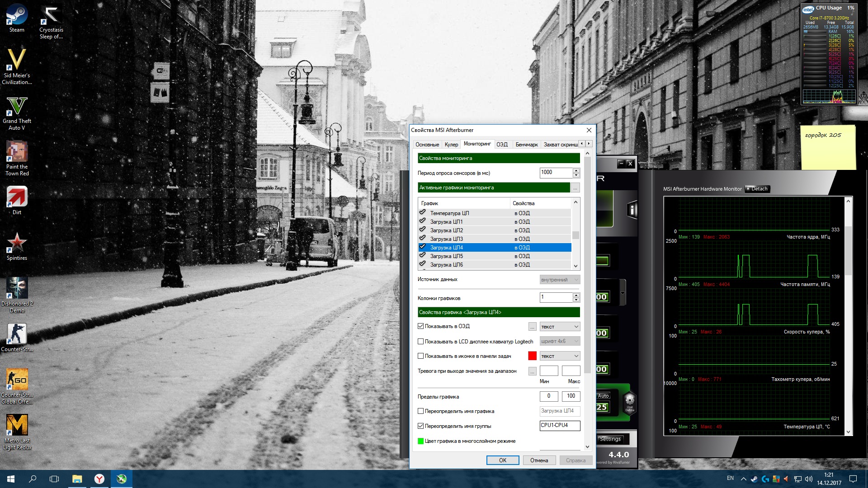Open the Task View taskbar icon
The height and width of the screenshot is (488, 868).
click(x=54, y=479)
